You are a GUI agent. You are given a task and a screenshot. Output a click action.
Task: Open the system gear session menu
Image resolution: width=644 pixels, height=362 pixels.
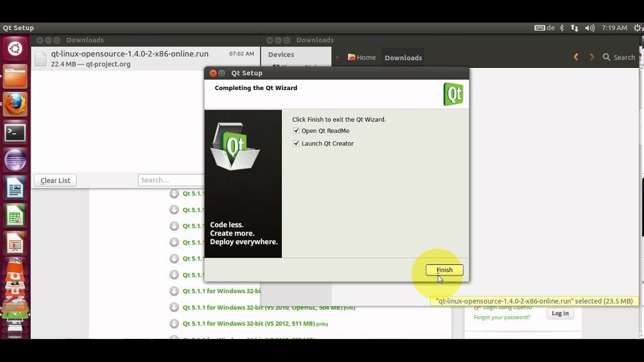click(x=638, y=28)
